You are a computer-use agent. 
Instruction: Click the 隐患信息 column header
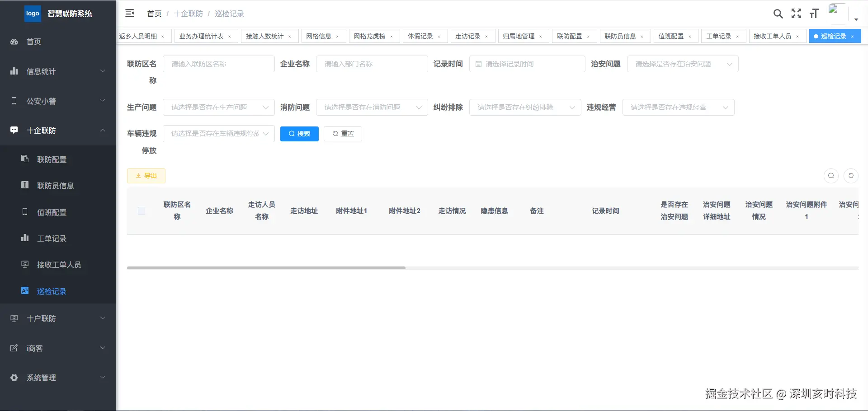[x=494, y=211]
